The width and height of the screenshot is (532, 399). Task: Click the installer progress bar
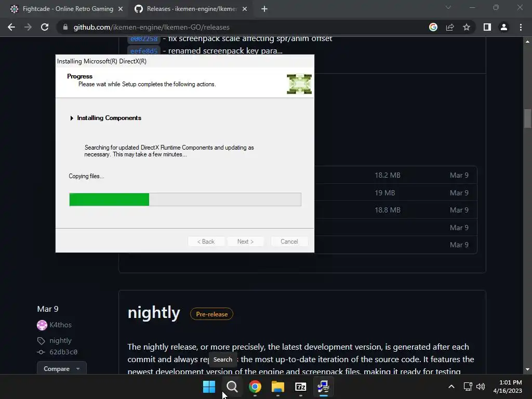(185, 199)
